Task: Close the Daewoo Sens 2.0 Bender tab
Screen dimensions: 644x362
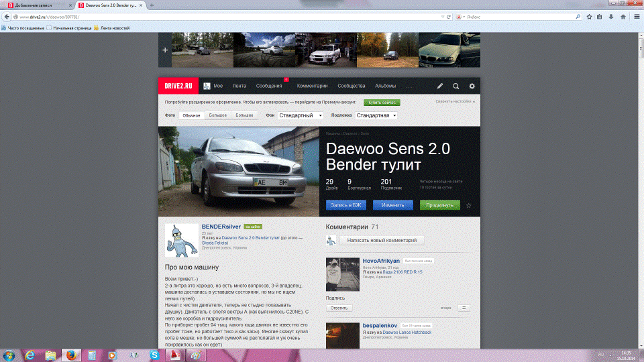Action: click(141, 5)
